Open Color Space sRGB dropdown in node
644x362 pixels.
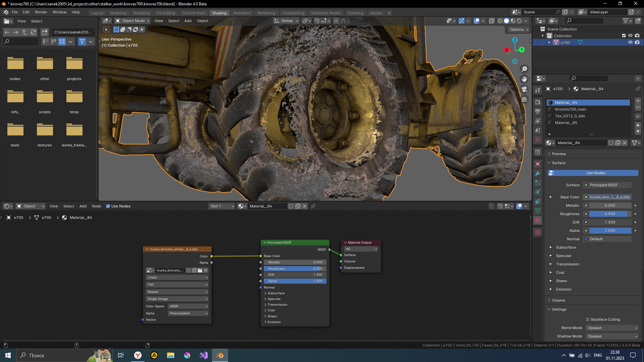[x=188, y=306]
